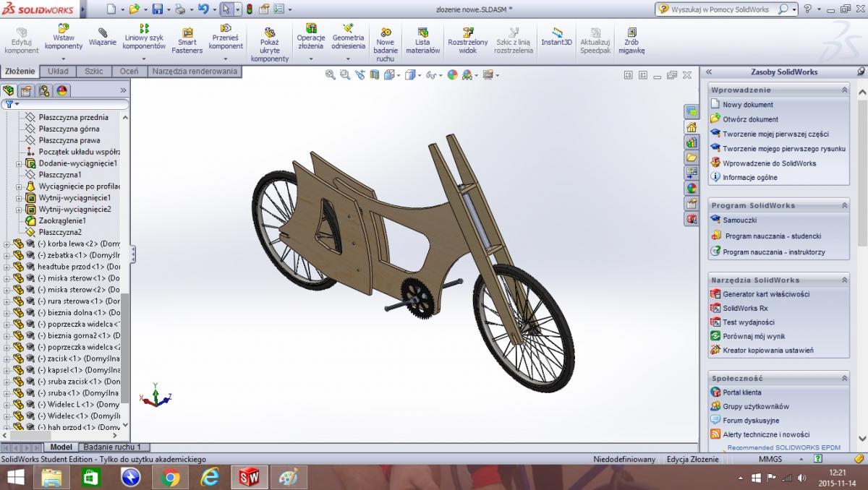Click the Smart Fasteners icon
The image size is (868, 490).
pos(187,32)
